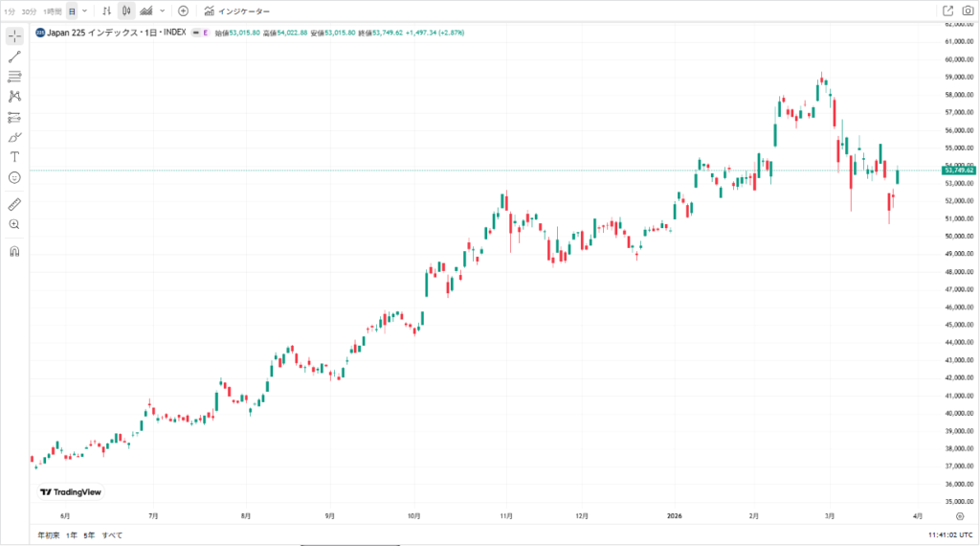Open the Fibonacci retracement tool
This screenshot has width=980, height=546.
14,77
